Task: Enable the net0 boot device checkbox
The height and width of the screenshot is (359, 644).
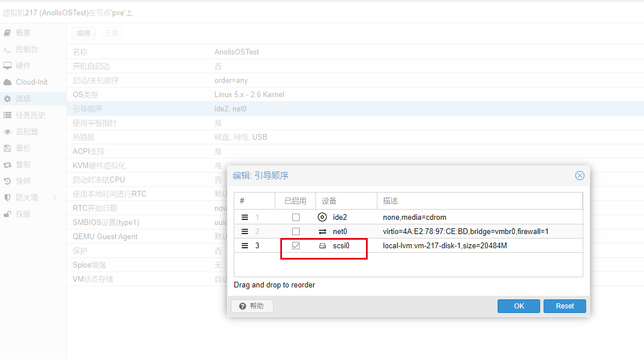Action: pos(296,231)
